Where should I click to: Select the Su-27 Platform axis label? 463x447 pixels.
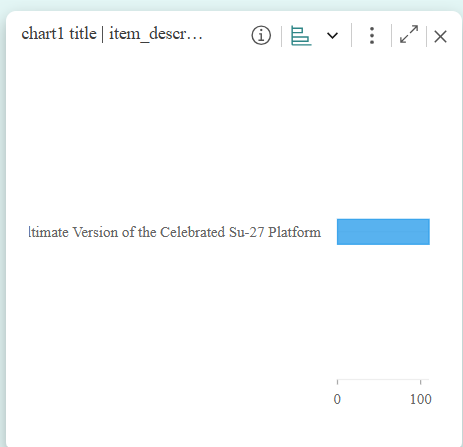[x=175, y=232]
